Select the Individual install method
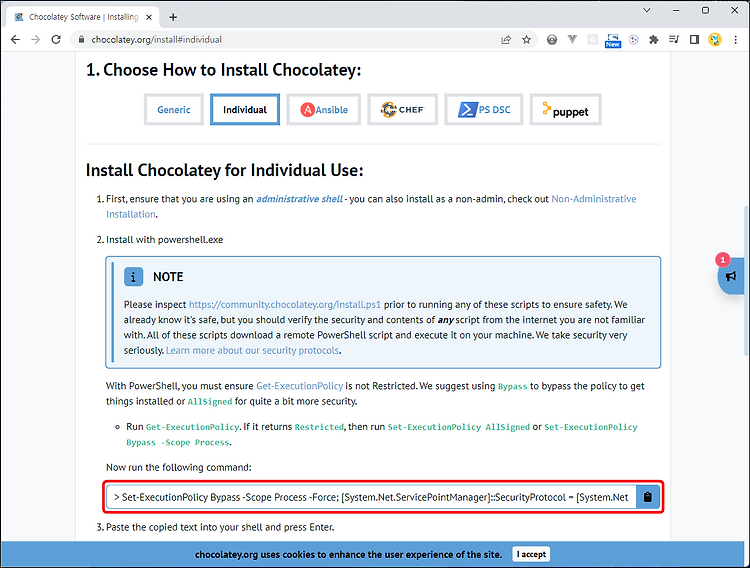 (x=245, y=110)
